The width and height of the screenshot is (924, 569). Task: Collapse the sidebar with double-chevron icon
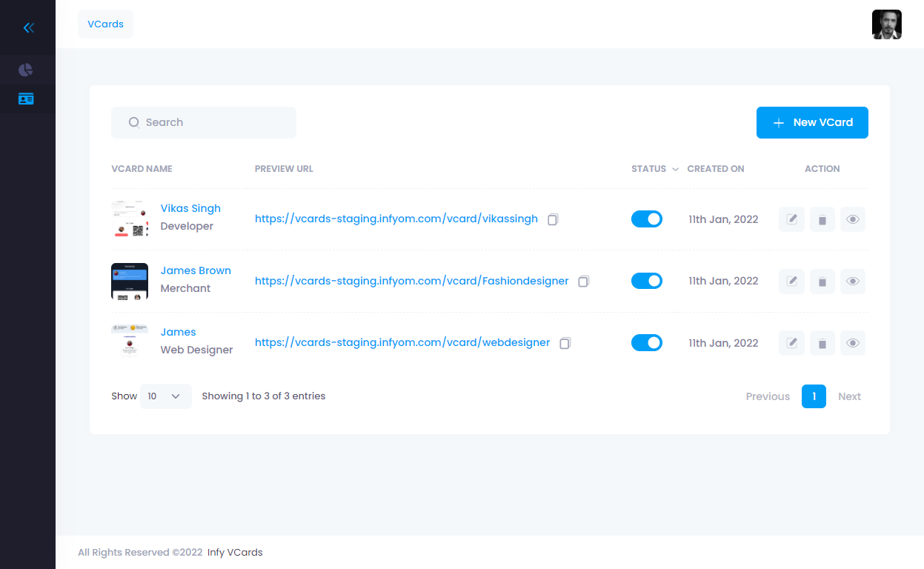click(x=28, y=28)
